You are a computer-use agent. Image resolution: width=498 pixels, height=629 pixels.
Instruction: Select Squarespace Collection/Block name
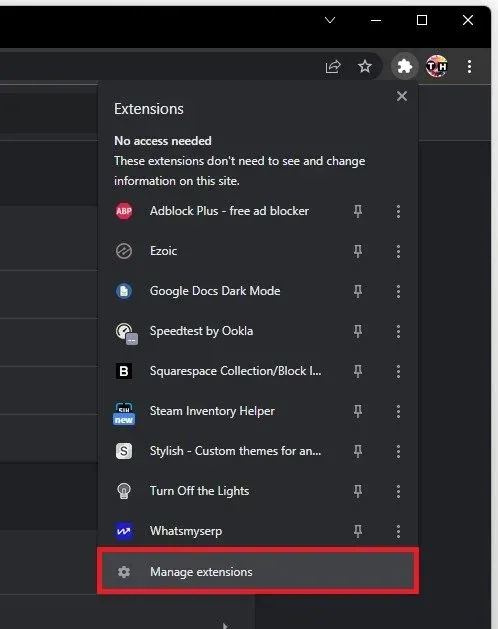[x=236, y=371]
